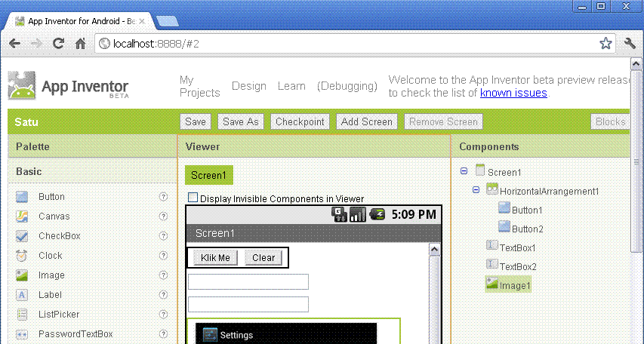
Task: Open help for CheckBox component
Action: 164,236
